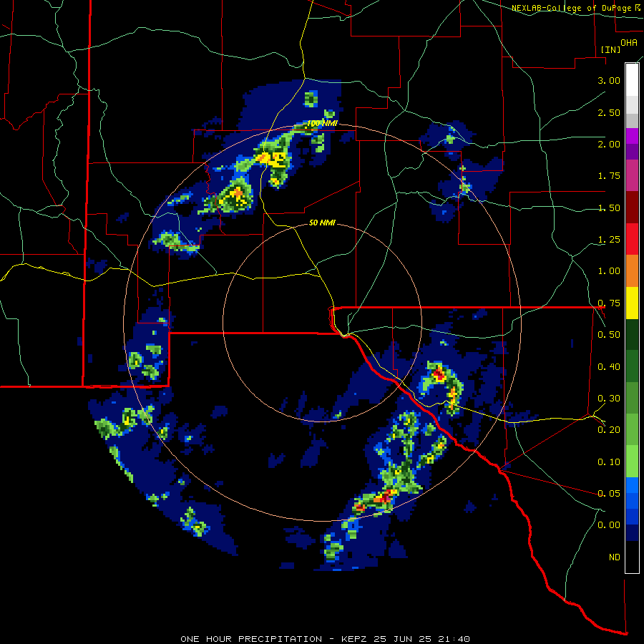Pick the light blue legend swatch
The height and width of the screenshot is (644, 644).
click(632, 485)
